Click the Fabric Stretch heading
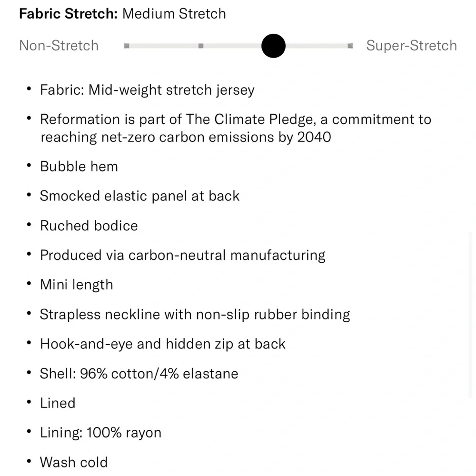The image size is (476, 476). pos(68,13)
